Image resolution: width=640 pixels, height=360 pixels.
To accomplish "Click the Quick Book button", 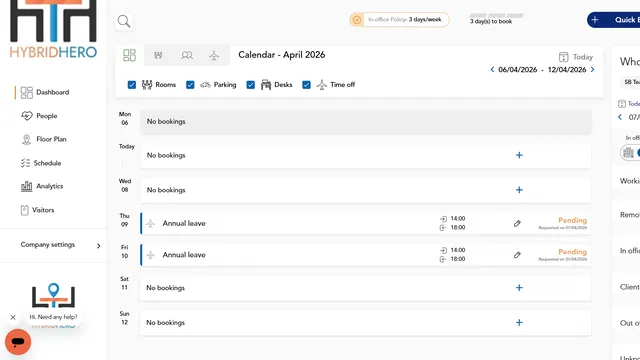I will point(613,20).
